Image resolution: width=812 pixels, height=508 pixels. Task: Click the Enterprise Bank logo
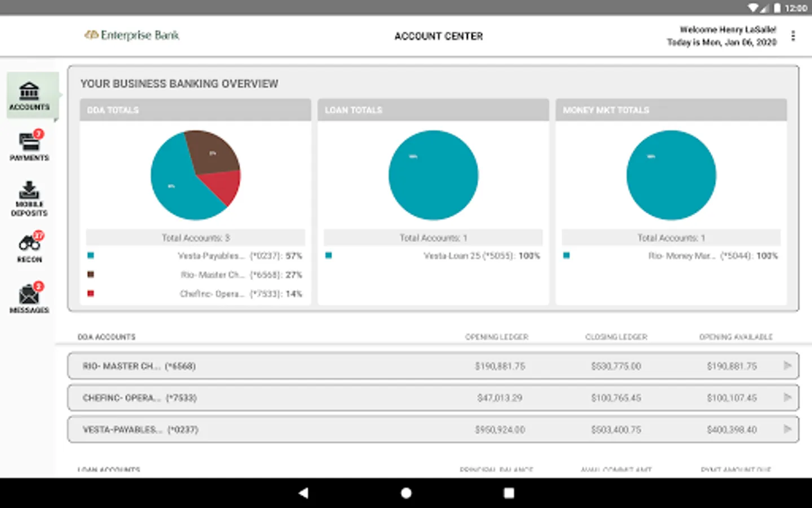click(131, 35)
